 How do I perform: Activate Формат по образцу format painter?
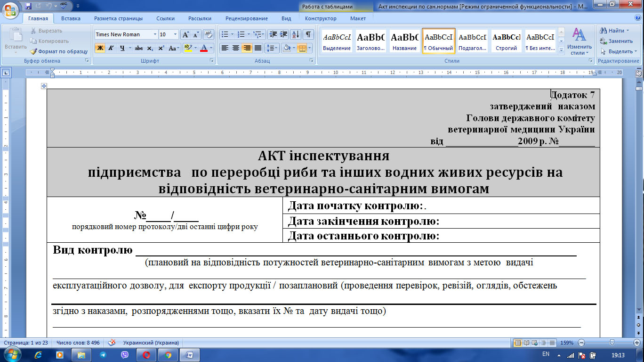pos(59,51)
